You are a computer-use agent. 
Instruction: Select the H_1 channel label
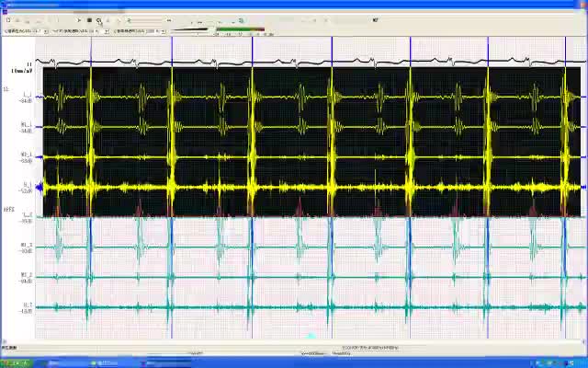point(27,185)
